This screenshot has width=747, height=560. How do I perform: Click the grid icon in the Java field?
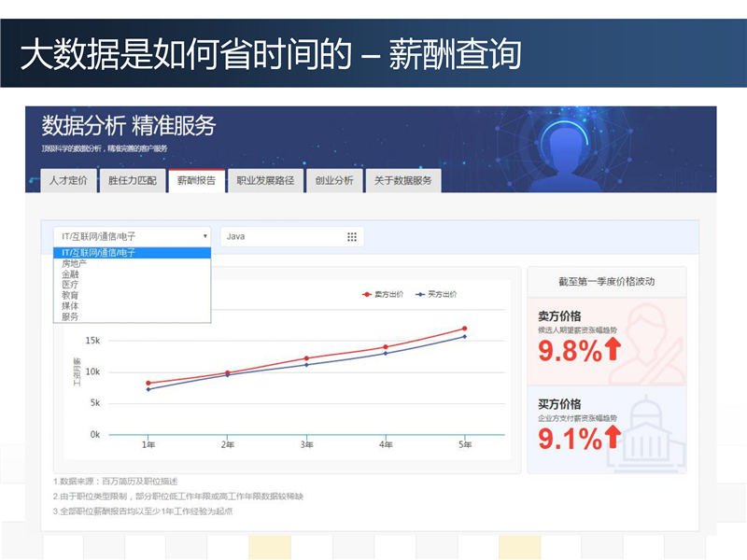pyautogui.click(x=352, y=237)
